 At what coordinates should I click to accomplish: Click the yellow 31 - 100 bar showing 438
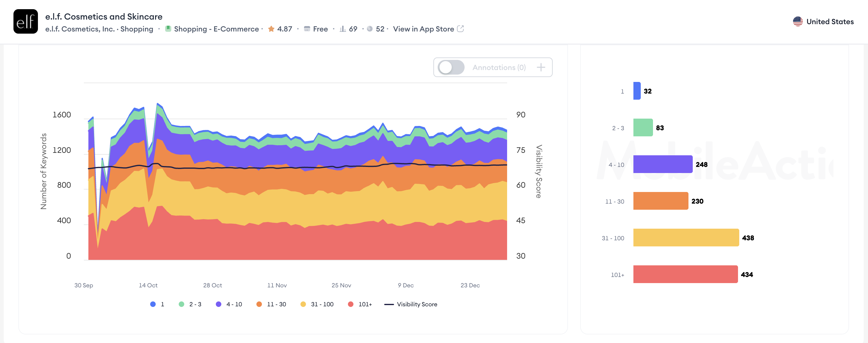click(686, 238)
